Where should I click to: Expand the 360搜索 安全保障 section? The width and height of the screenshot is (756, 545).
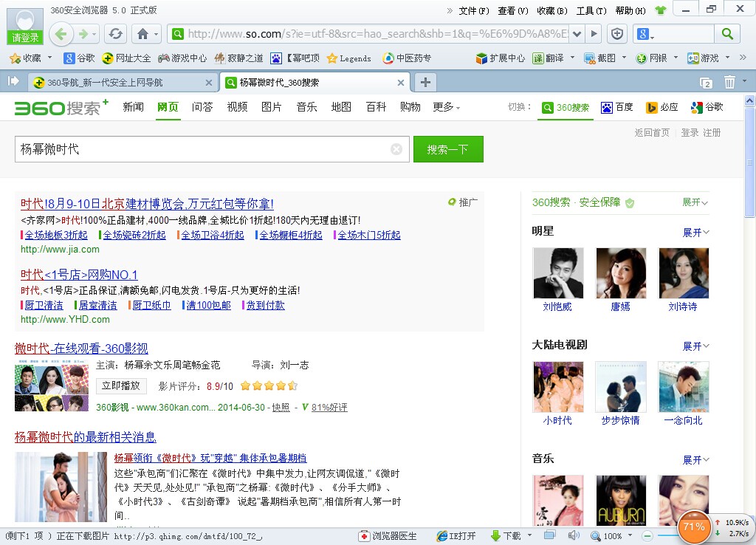[695, 202]
